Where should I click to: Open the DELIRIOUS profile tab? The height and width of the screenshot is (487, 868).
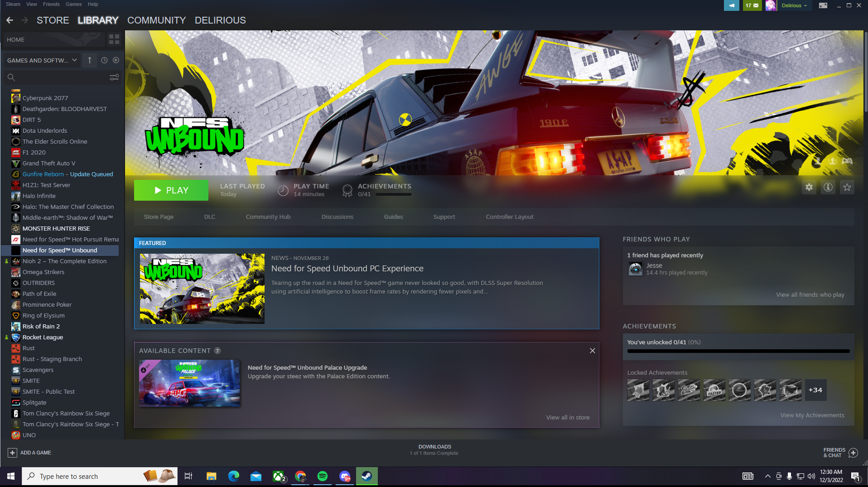tap(220, 20)
